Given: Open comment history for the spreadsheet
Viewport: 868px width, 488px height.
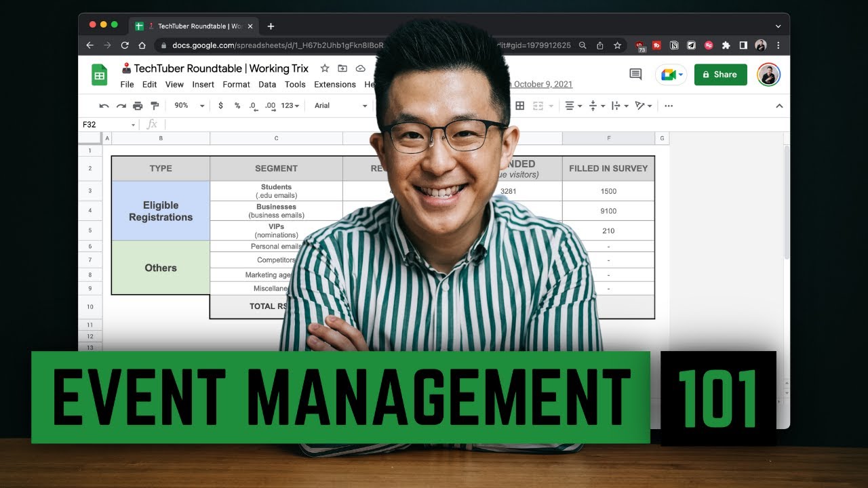Looking at the screenshot, I should click(635, 75).
